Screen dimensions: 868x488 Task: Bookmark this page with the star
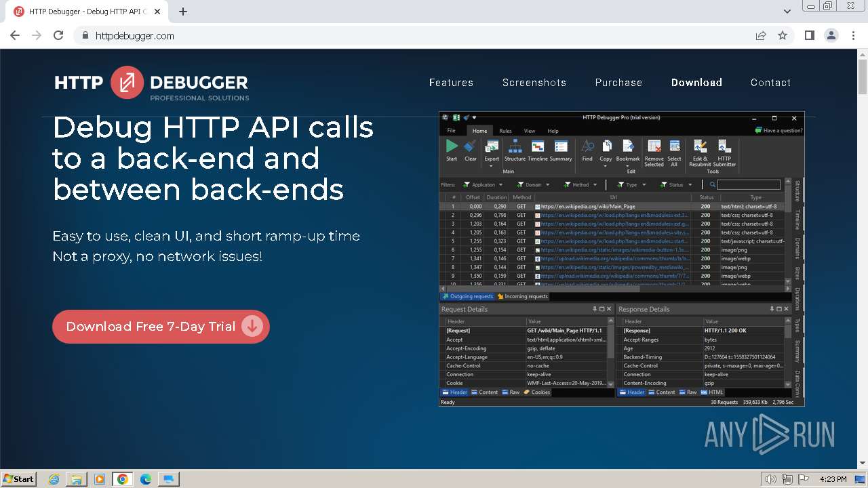tap(783, 35)
